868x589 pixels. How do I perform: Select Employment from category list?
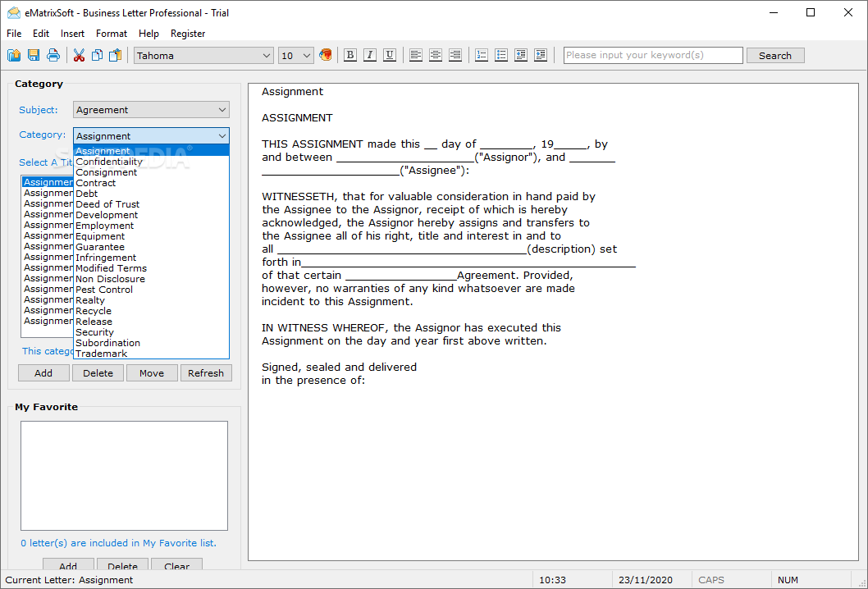pos(151,226)
